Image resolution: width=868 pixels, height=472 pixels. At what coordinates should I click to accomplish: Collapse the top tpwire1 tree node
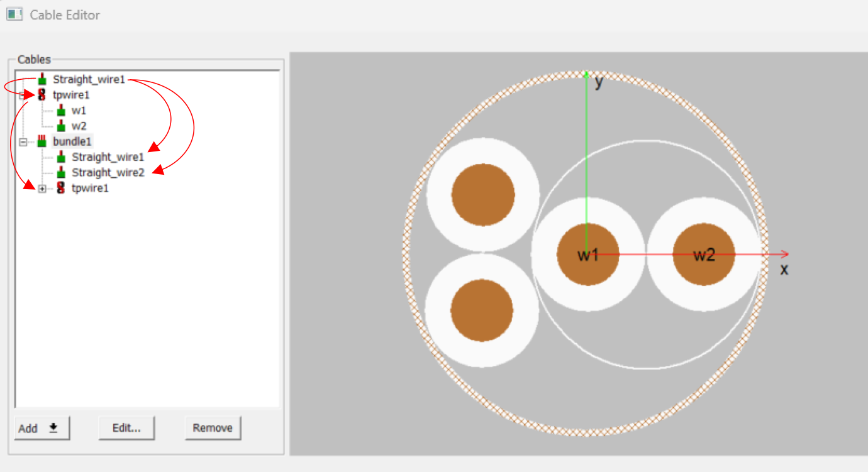(22, 94)
